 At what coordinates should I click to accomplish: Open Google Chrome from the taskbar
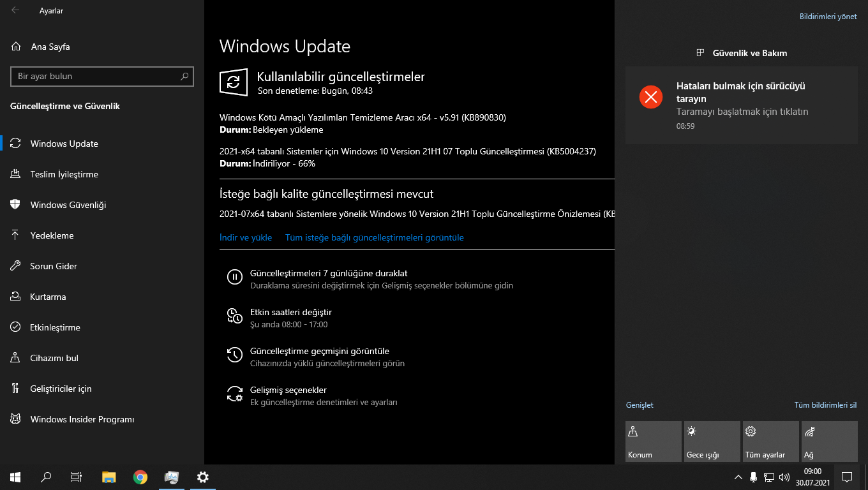point(140,477)
